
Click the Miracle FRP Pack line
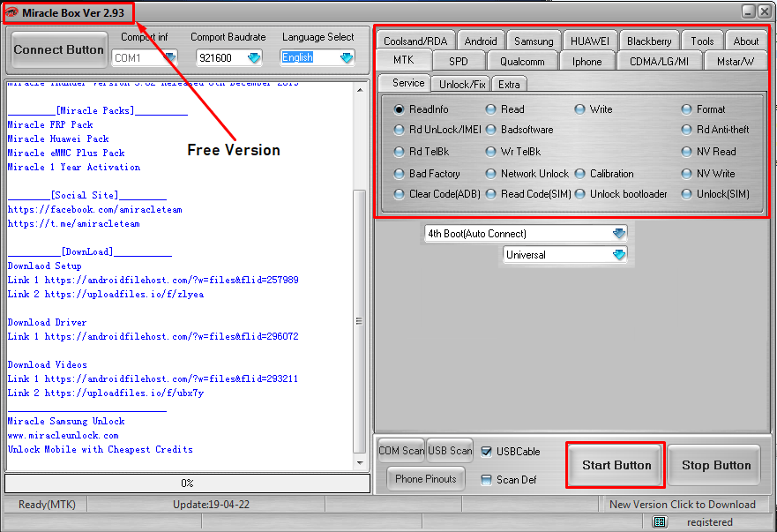tap(50, 125)
